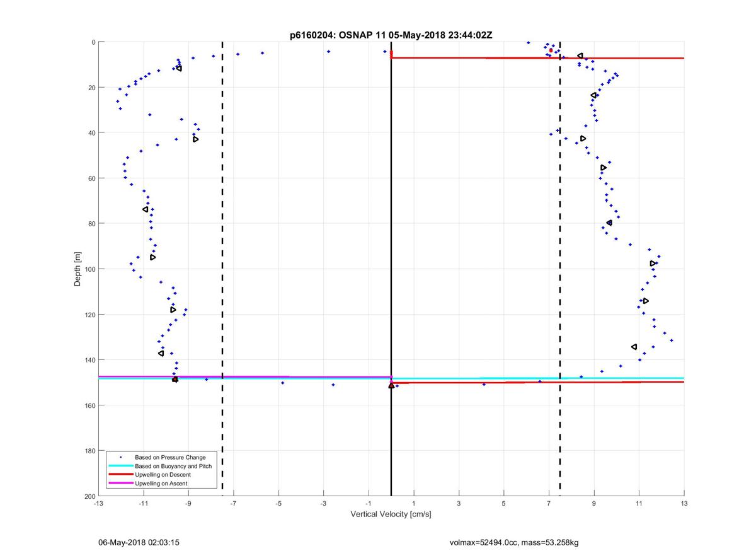
Task: Click y-axis tick label '100'
Action: coord(89,269)
